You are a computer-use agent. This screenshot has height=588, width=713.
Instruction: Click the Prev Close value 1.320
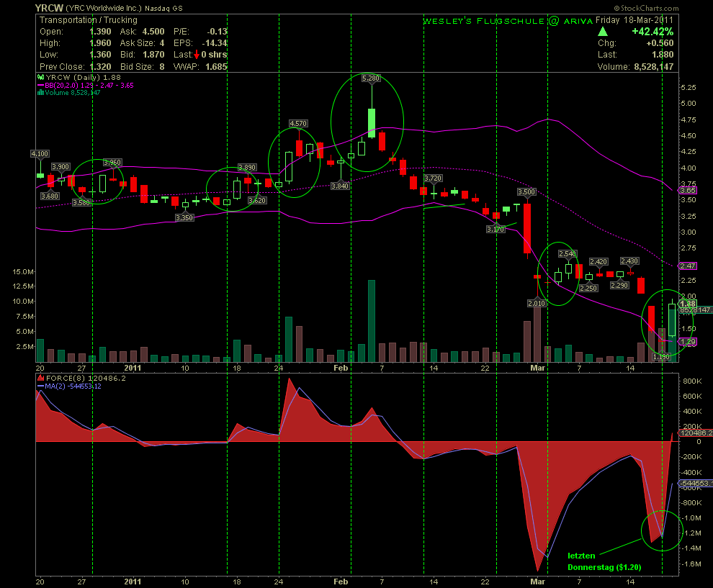click(x=100, y=66)
